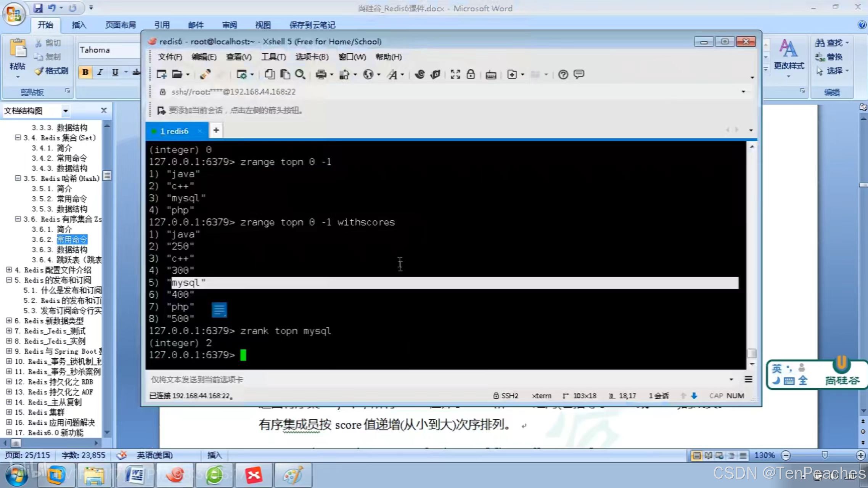Image resolution: width=868 pixels, height=488 pixels.
Task: Toggle Italic formatting in Word ribbon
Action: [100, 72]
